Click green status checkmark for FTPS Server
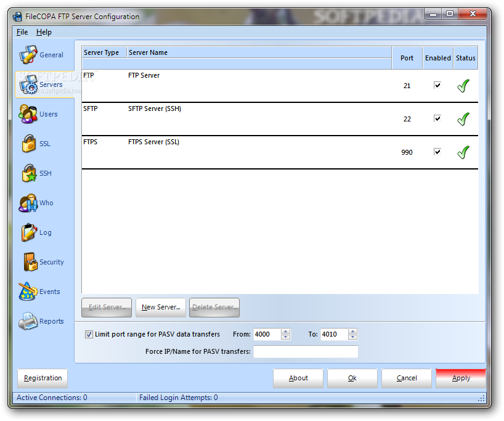The width and height of the screenshot is (504, 421). pos(463,152)
